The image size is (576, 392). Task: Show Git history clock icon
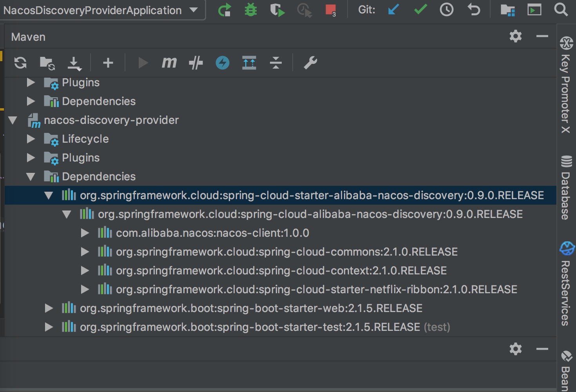447,9
